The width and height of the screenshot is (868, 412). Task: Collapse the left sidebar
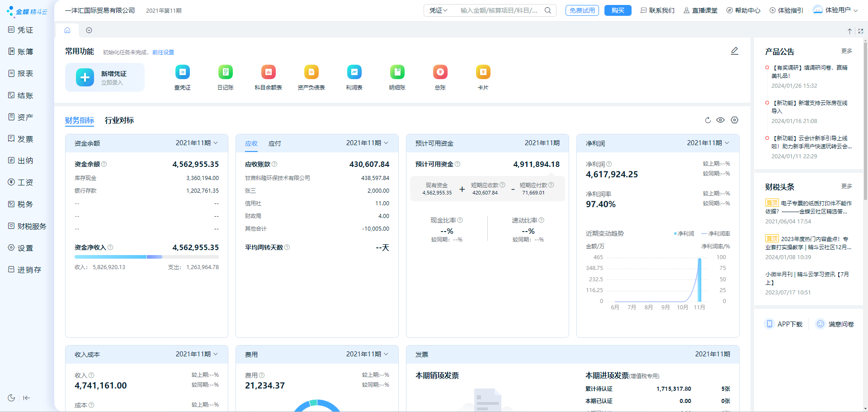point(27,398)
